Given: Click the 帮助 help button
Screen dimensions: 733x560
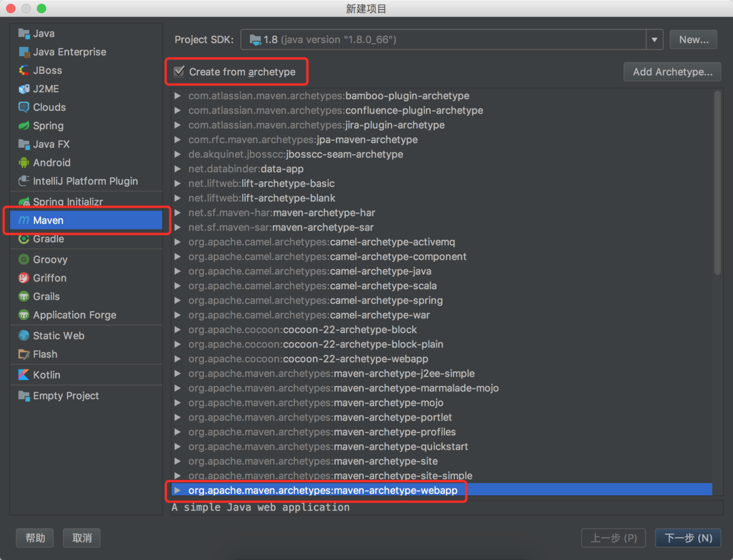Looking at the screenshot, I should point(35,538).
